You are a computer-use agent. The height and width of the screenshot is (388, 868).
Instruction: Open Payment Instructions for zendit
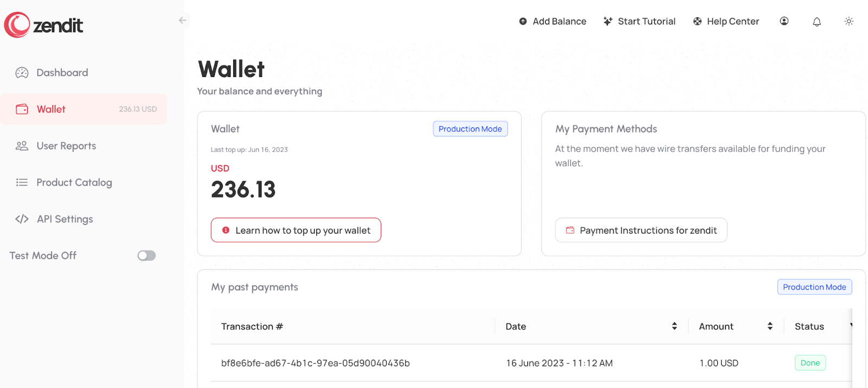click(641, 230)
